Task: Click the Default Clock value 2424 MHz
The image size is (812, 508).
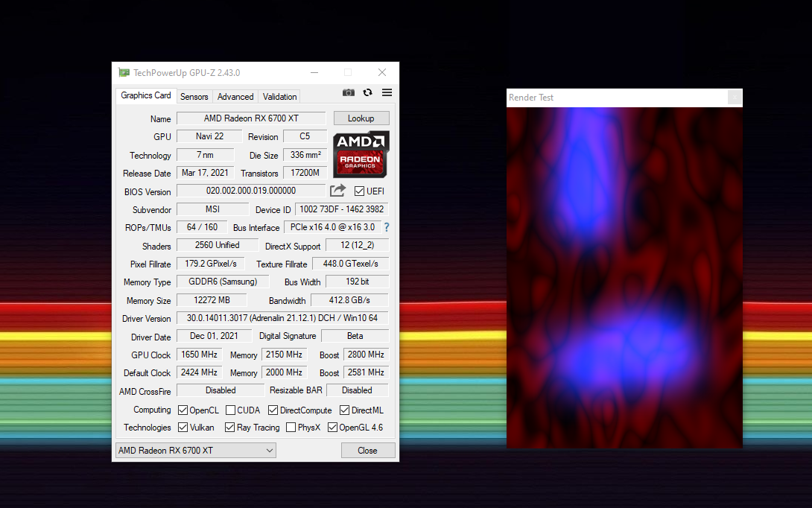Action: 200,372
